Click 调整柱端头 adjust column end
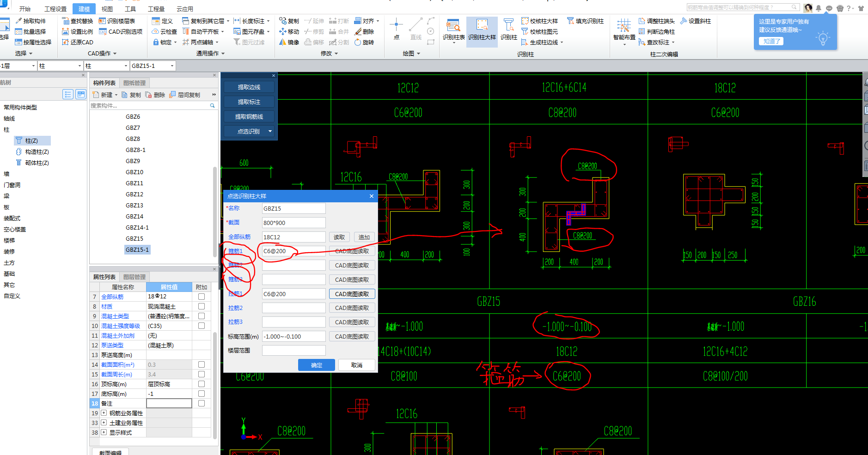The width and height of the screenshot is (868, 455). tap(657, 21)
